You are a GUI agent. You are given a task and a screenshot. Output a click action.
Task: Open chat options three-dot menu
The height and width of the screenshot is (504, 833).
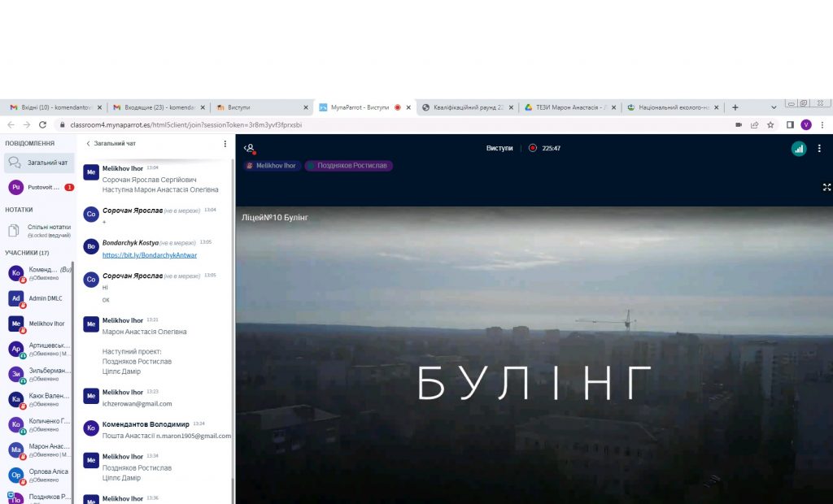pyautogui.click(x=225, y=144)
